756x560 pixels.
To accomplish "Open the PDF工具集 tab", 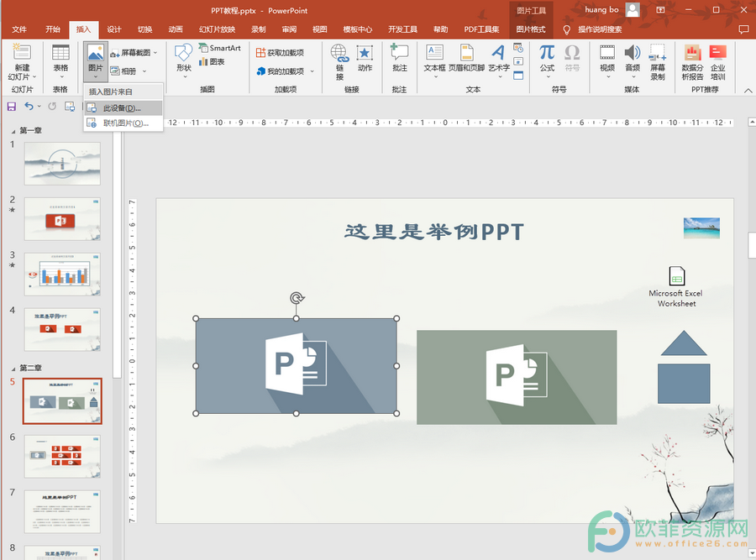I will point(481,29).
